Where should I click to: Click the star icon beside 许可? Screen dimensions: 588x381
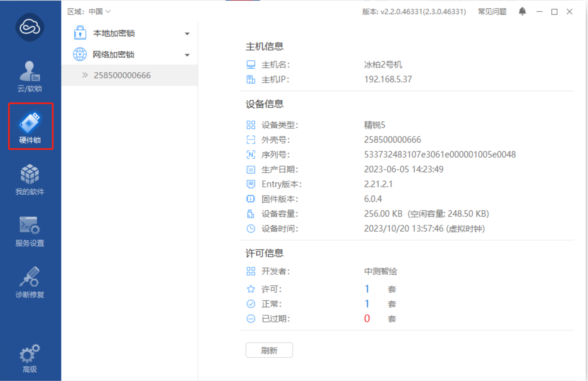(x=251, y=289)
